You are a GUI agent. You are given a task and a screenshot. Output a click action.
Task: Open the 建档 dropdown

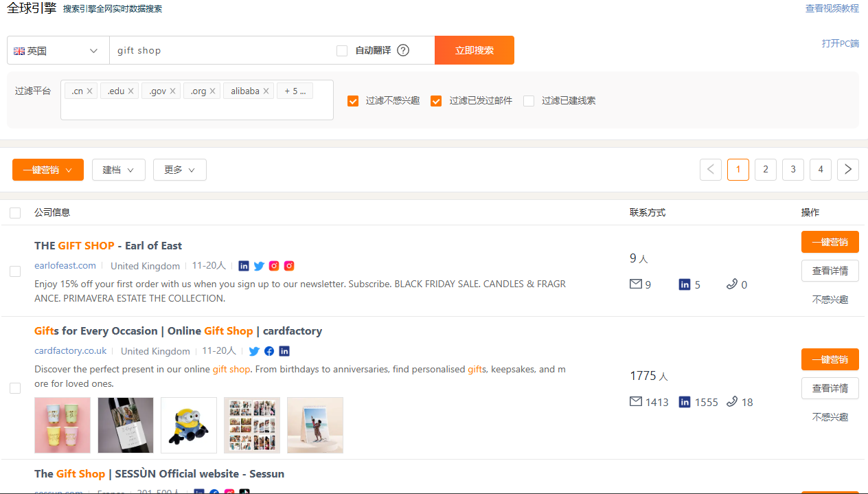tap(119, 170)
